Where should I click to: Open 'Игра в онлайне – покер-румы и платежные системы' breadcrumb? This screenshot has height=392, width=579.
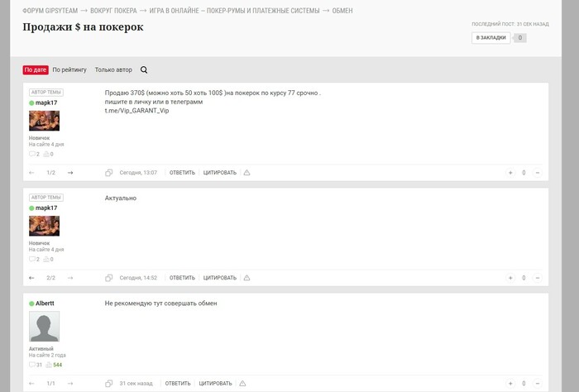234,11
